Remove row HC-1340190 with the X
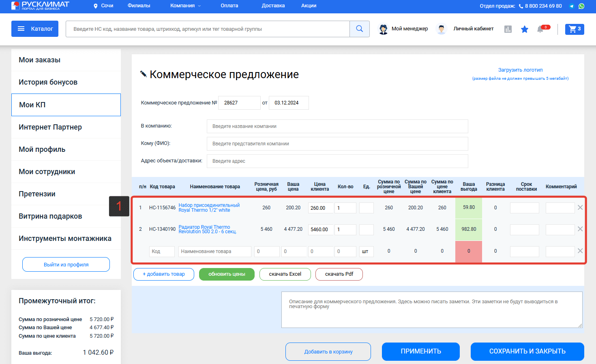The height and width of the screenshot is (364, 596). point(580,229)
